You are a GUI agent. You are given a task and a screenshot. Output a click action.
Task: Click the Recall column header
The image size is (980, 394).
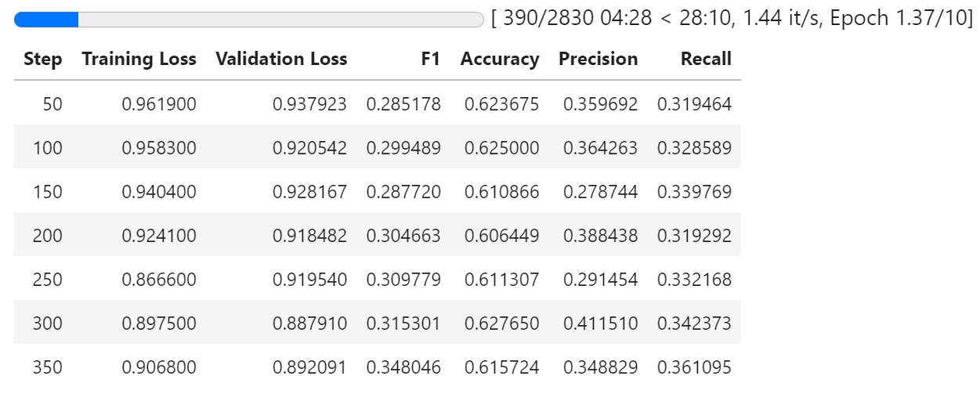pos(706,59)
